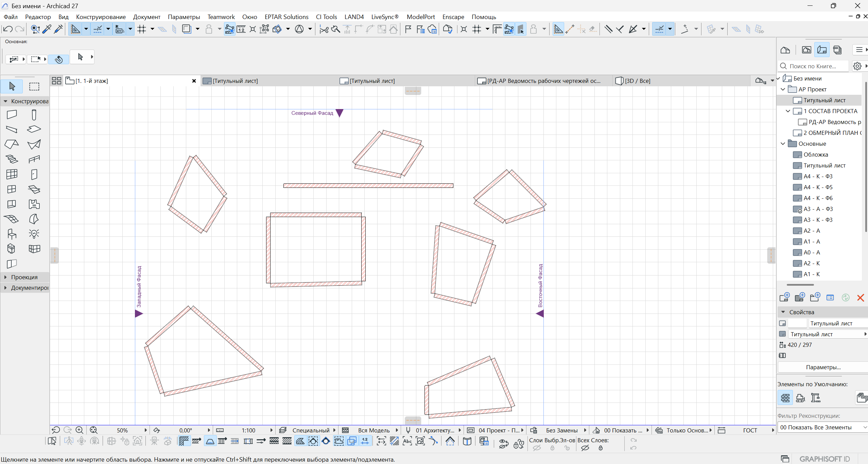Click the Undo arrow icon
Viewport: 868px width, 464px height.
[x=7, y=29]
